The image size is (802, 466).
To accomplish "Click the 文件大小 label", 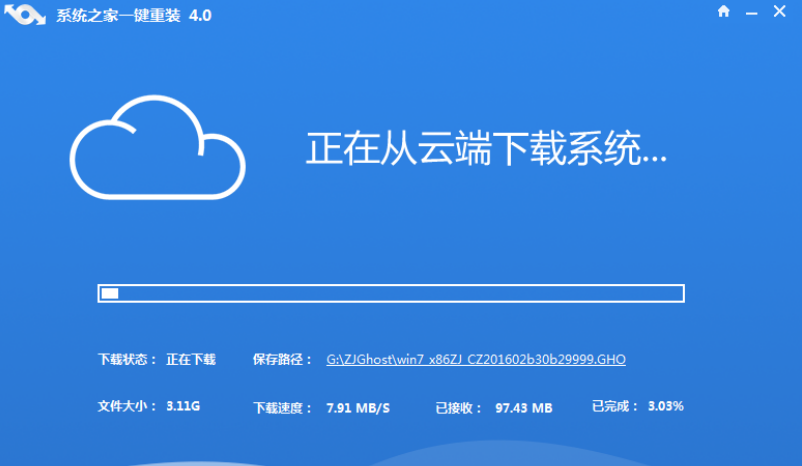I will 127,406.
